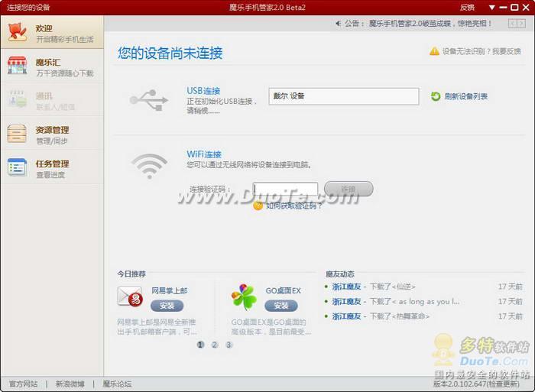The width and height of the screenshot is (535, 392).
Task: Switch to recommendation page 3
Action: click(x=229, y=345)
